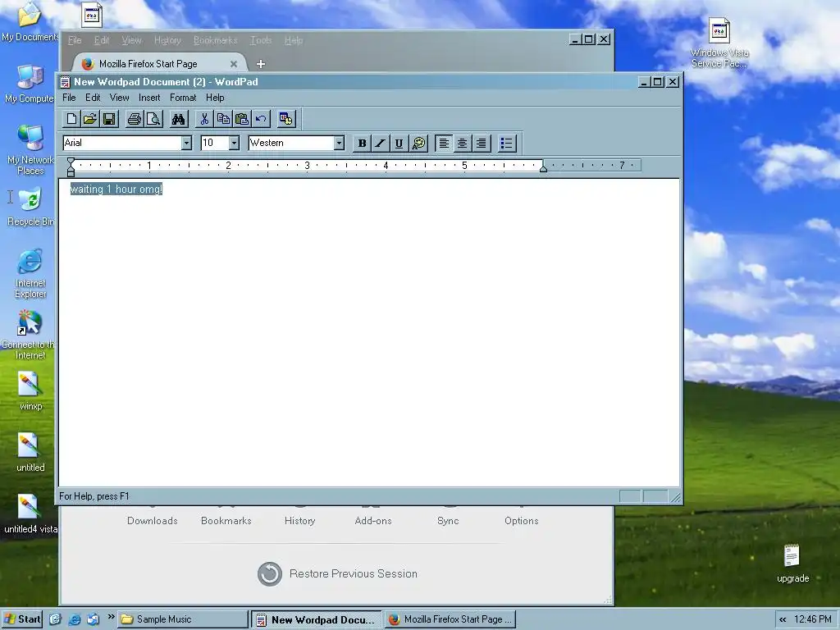Print the document using the printer icon
The width and height of the screenshot is (840, 630).
click(135, 119)
